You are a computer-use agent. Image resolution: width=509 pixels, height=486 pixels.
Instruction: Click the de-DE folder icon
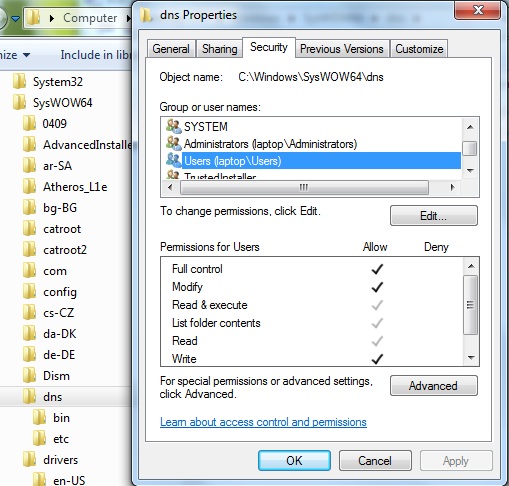pyautogui.click(x=29, y=354)
